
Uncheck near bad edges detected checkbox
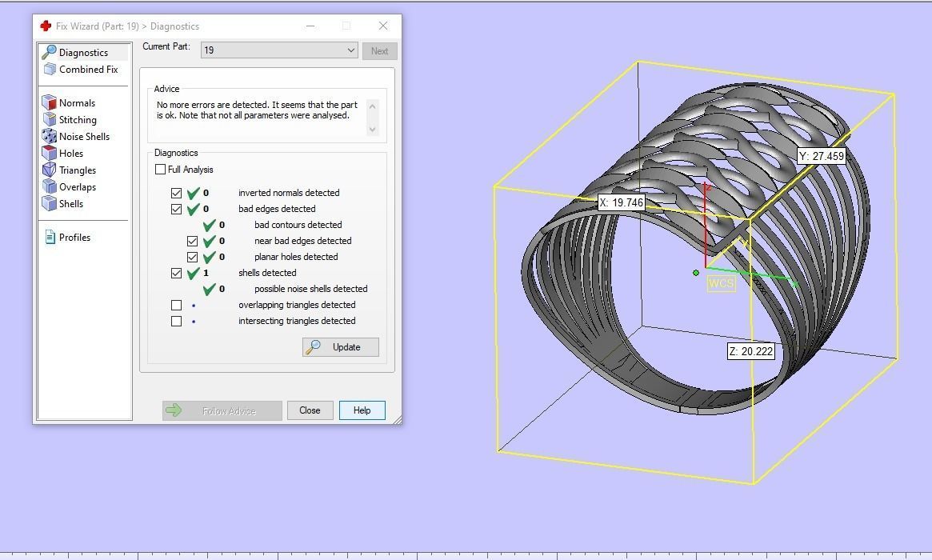[x=192, y=242]
